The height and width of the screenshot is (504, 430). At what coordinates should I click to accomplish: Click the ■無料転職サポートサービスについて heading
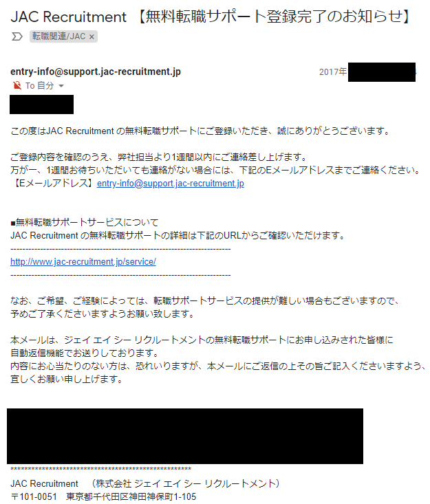[x=85, y=222]
